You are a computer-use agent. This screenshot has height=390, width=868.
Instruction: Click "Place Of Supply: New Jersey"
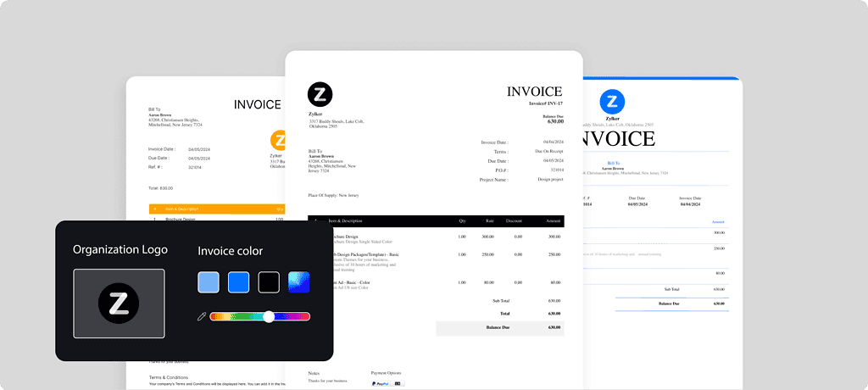point(334,196)
